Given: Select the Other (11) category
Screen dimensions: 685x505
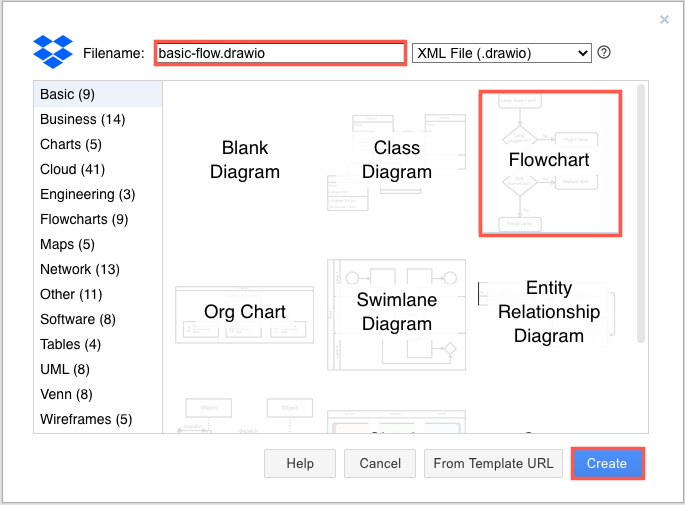Looking at the screenshot, I should (98, 294).
